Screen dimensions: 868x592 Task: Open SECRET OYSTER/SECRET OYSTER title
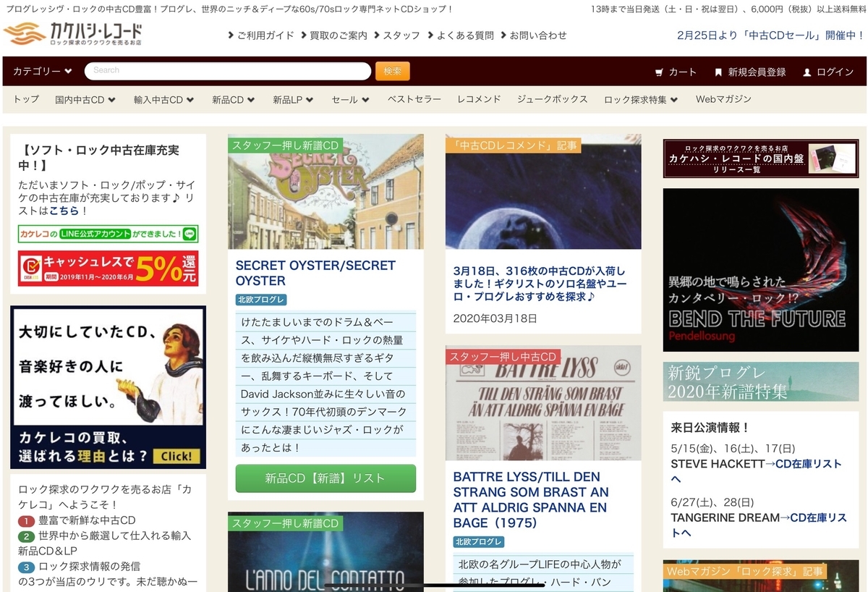pos(315,273)
